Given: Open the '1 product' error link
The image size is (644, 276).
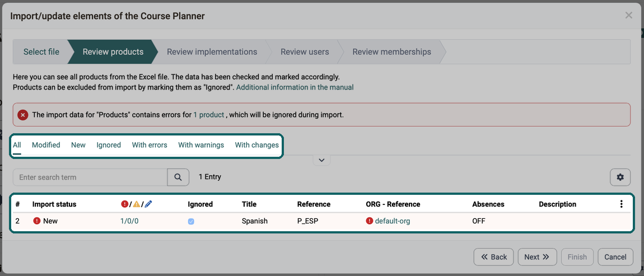Looking at the screenshot, I should click(209, 115).
